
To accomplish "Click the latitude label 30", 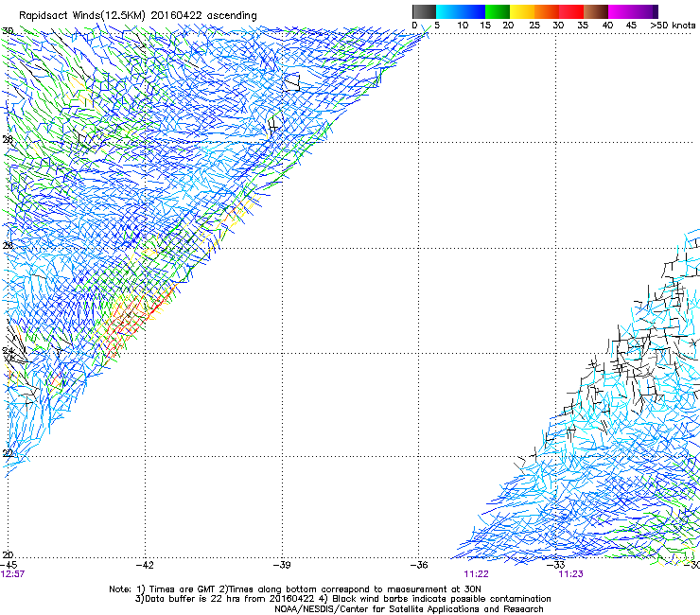I will [8, 31].
